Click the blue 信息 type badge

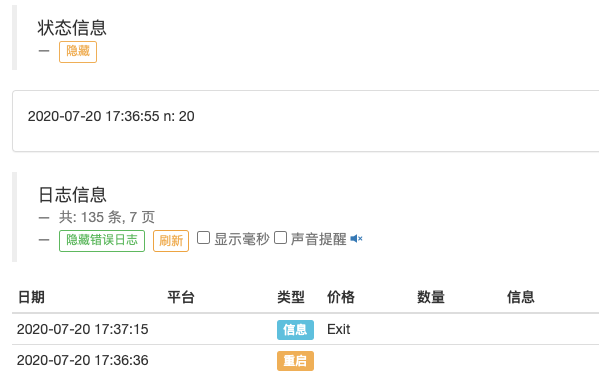point(295,330)
